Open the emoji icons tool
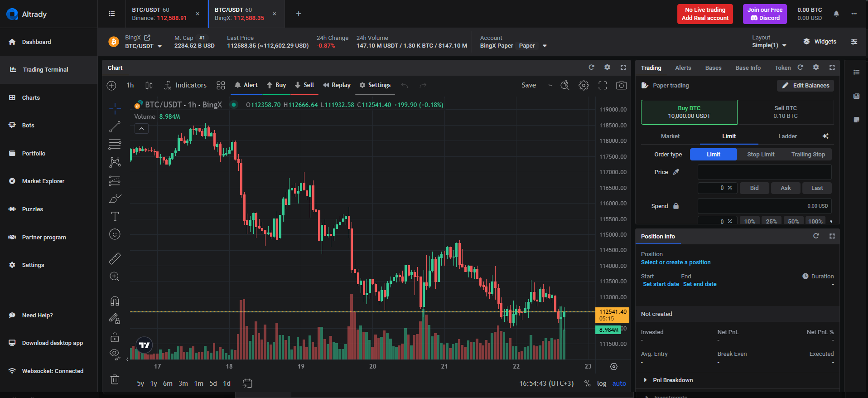 coord(115,234)
